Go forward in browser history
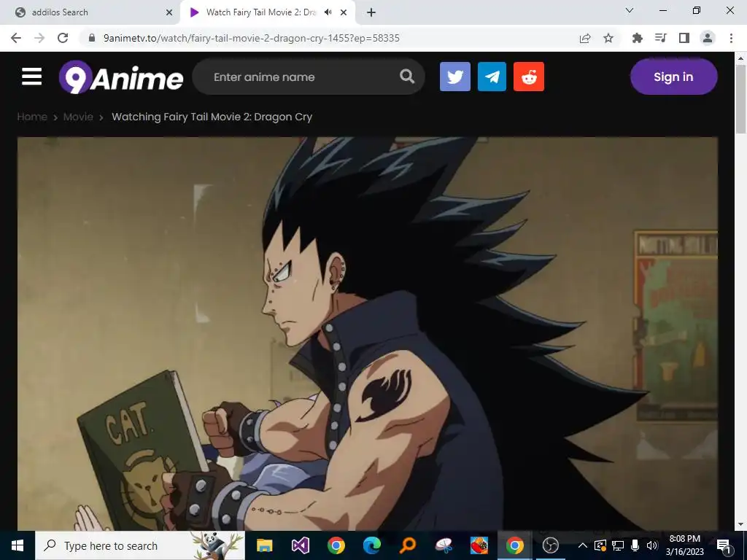The height and width of the screenshot is (560, 747). 39,38
